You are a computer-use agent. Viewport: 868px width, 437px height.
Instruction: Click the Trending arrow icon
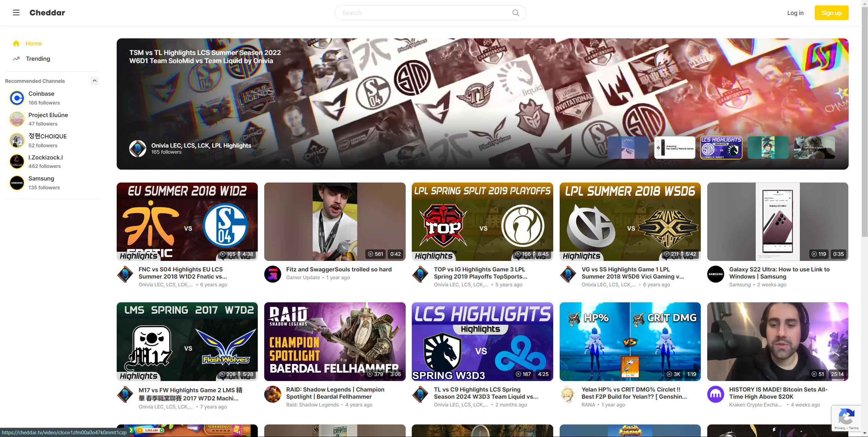pyautogui.click(x=16, y=59)
